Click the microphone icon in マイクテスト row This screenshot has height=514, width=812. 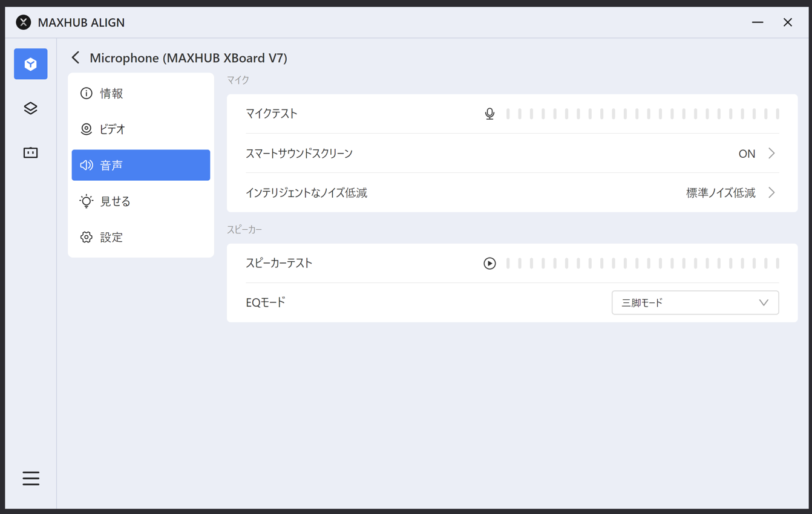pos(489,114)
